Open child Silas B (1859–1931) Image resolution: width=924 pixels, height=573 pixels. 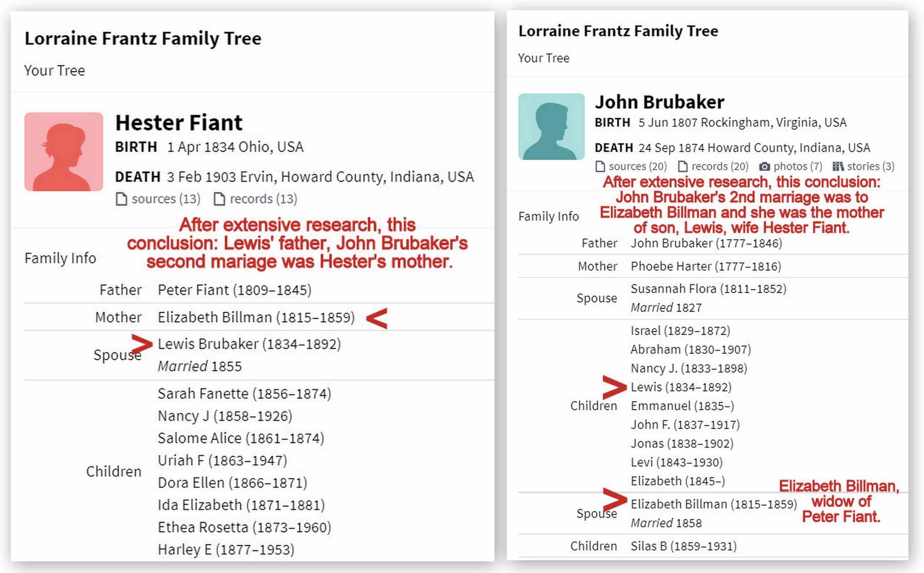[684, 546]
